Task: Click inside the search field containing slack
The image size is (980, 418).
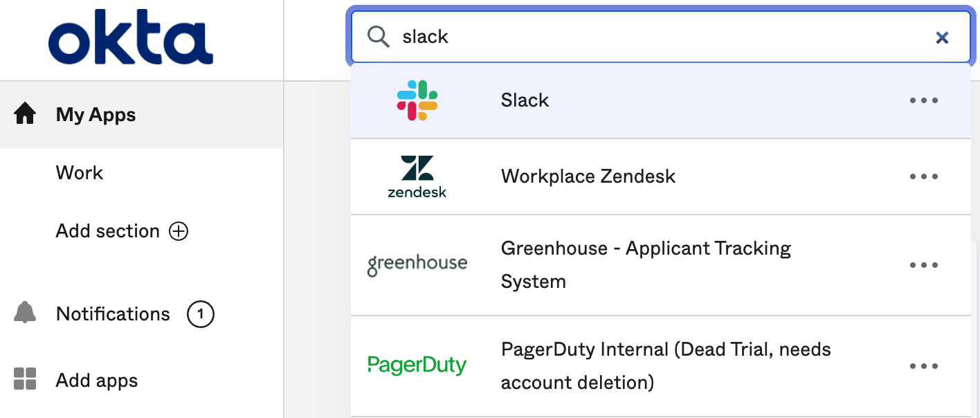Action: coord(661,37)
